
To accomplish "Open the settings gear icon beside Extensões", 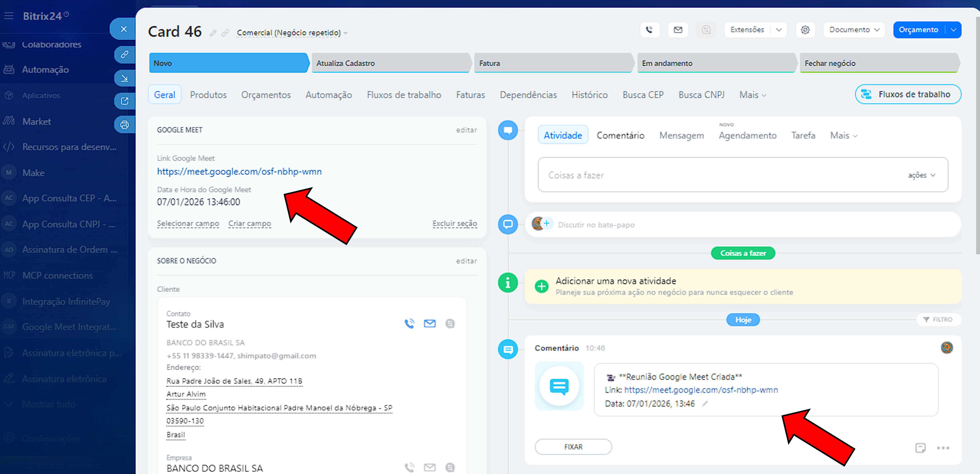I will click(x=805, y=30).
